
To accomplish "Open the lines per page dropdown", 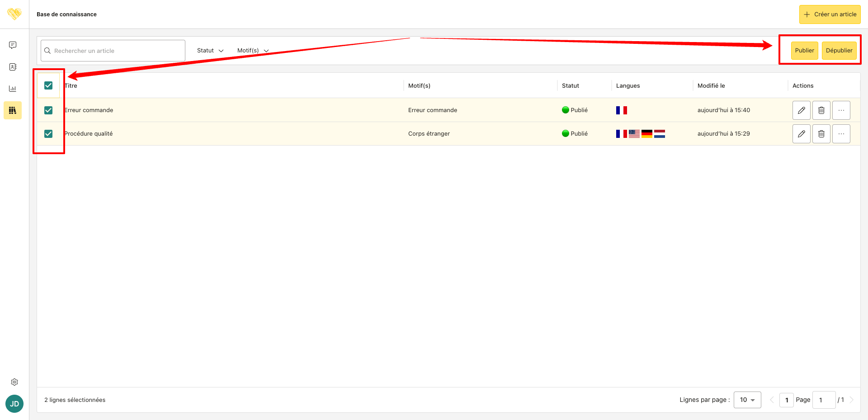I will [747, 400].
